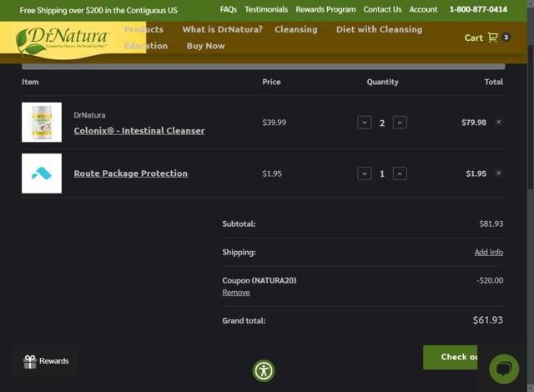Image resolution: width=534 pixels, height=392 pixels.
Task: Open the Cleansing menu
Action: click(296, 29)
